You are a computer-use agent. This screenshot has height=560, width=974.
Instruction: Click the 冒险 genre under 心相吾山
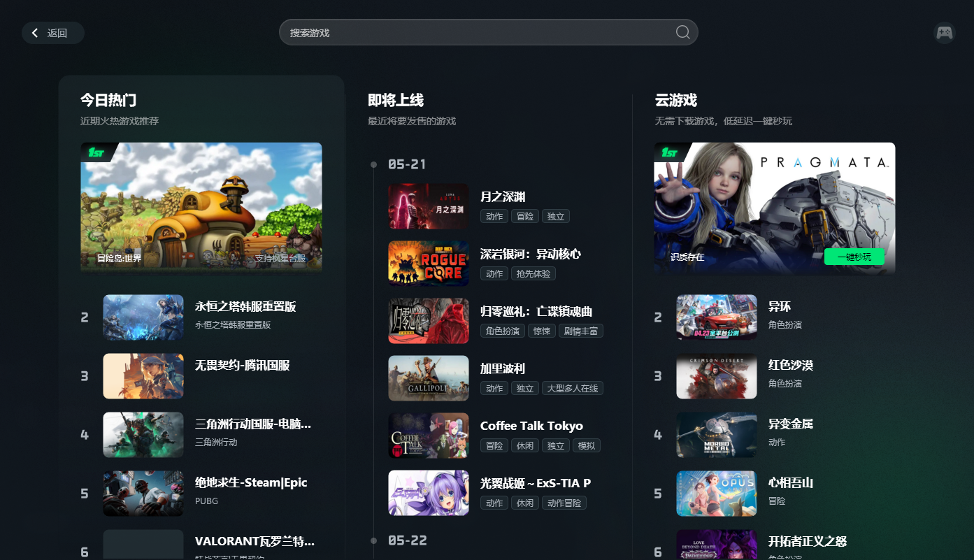pyautogui.click(x=777, y=501)
